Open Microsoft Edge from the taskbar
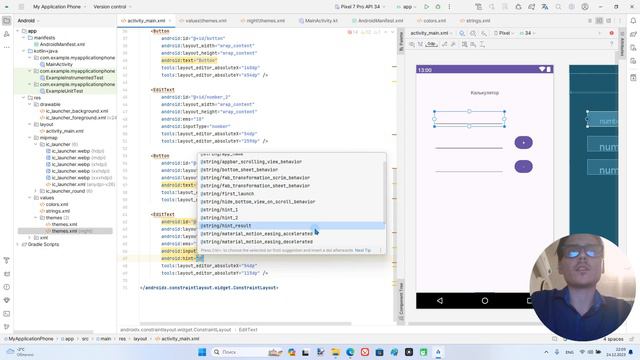This screenshot has height=360, width=640. coord(350,352)
